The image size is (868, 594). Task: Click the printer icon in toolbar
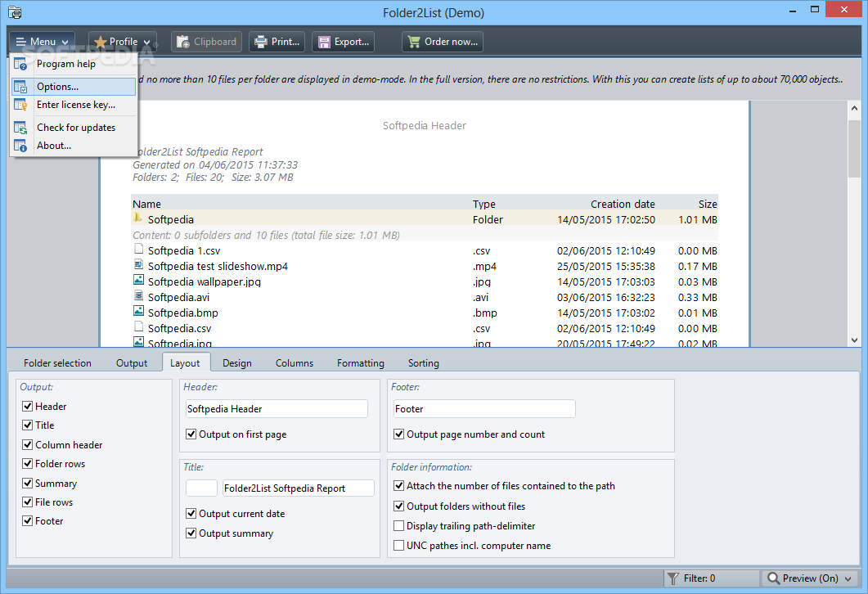tap(261, 42)
